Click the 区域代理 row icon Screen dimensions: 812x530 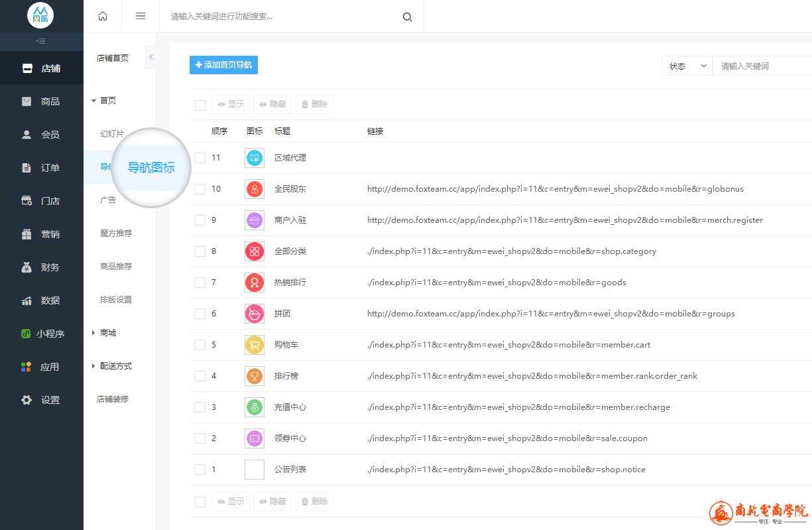[x=255, y=158]
